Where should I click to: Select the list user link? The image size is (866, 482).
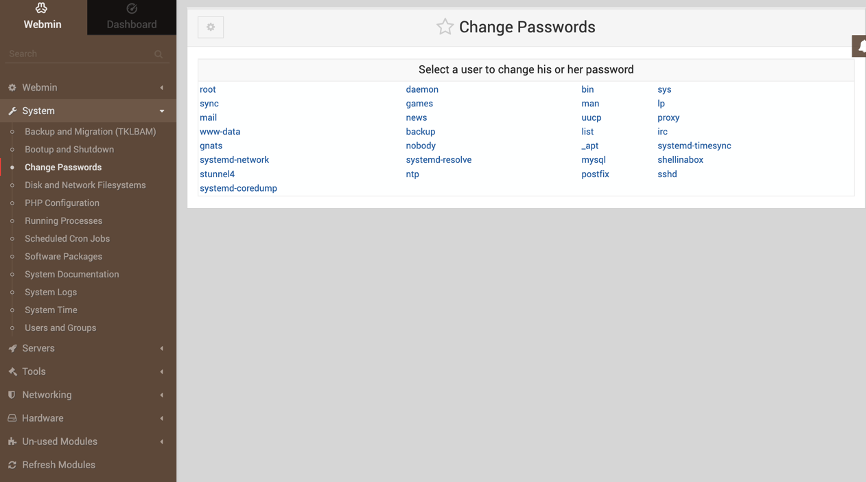587,132
